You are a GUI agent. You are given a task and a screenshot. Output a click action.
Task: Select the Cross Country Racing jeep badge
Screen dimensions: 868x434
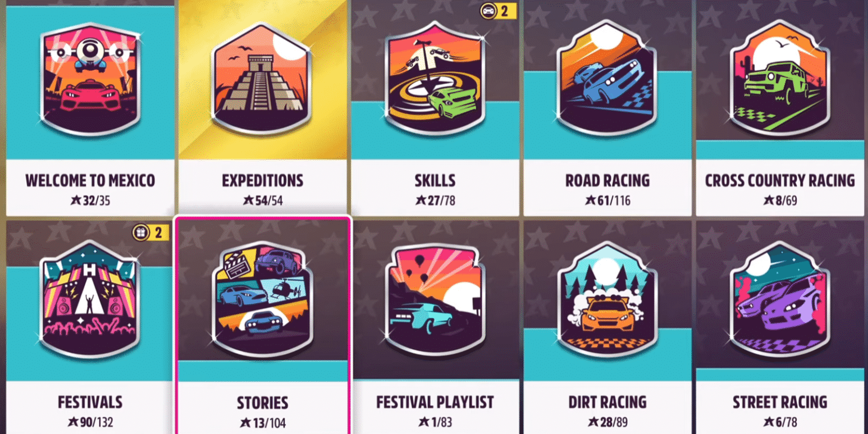780,79
